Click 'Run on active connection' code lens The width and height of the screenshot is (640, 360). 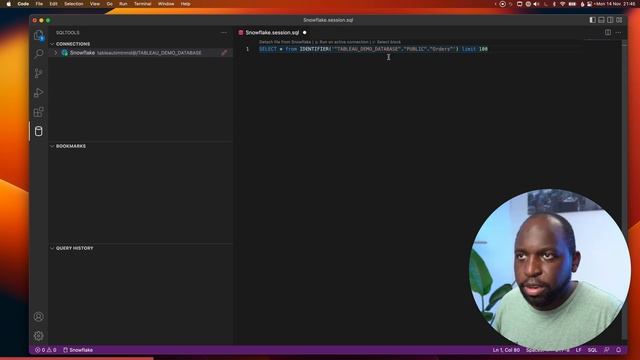click(x=344, y=42)
